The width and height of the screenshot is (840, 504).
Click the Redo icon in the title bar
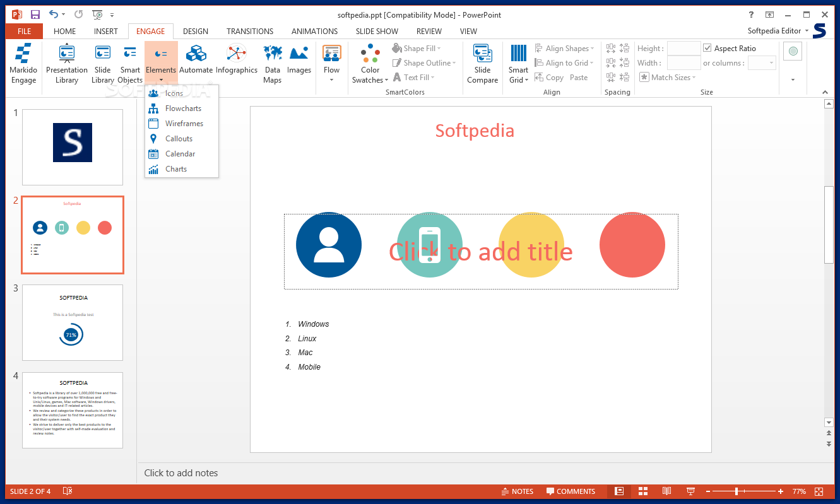78,14
